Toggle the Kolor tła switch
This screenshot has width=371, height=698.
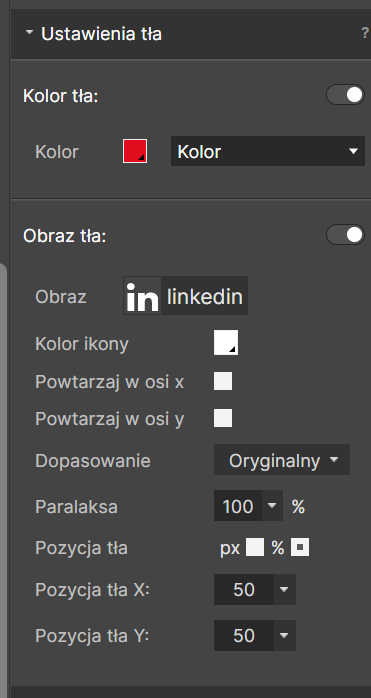[x=346, y=95]
